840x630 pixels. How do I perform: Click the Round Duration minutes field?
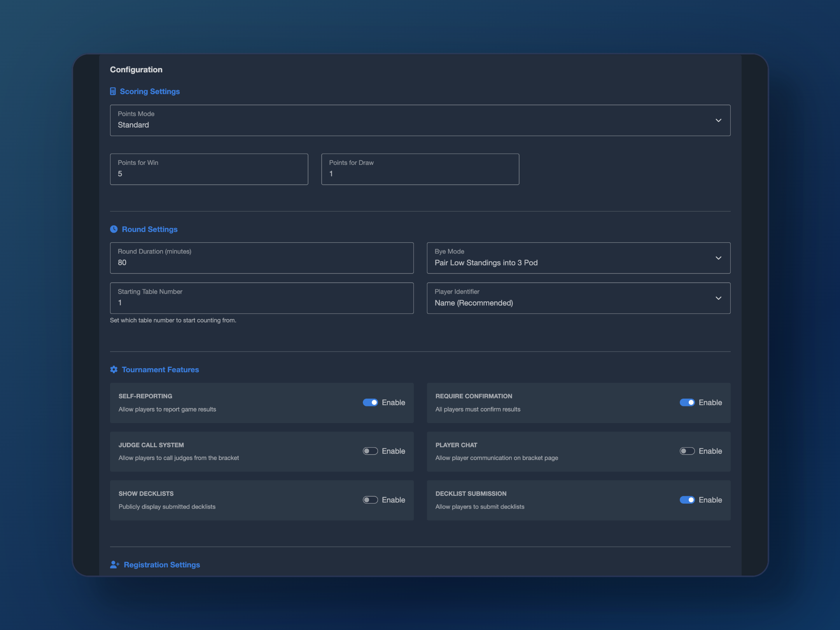click(262, 258)
